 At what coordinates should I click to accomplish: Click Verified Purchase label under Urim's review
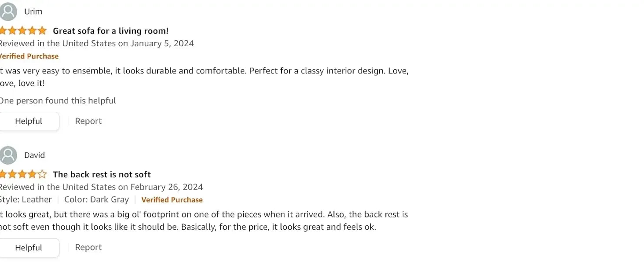29,56
